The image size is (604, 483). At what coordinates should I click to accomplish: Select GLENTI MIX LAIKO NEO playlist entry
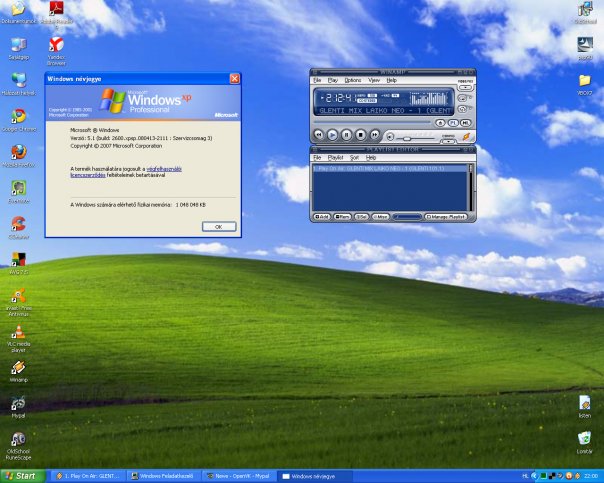(389, 168)
